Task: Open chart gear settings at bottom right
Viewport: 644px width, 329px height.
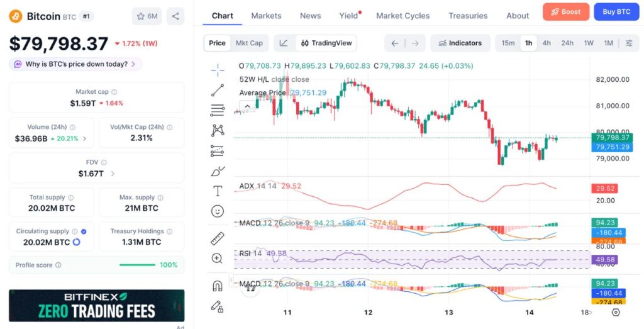Action: click(616, 312)
